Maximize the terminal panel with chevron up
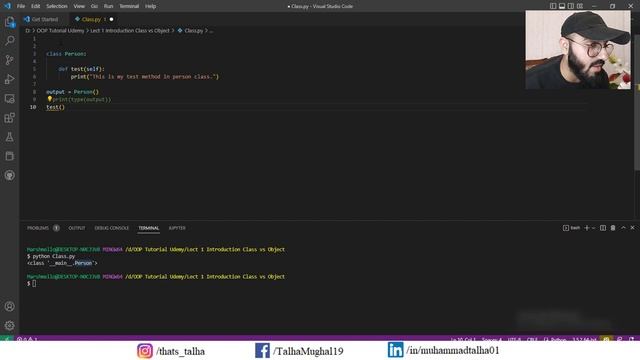 (623, 228)
